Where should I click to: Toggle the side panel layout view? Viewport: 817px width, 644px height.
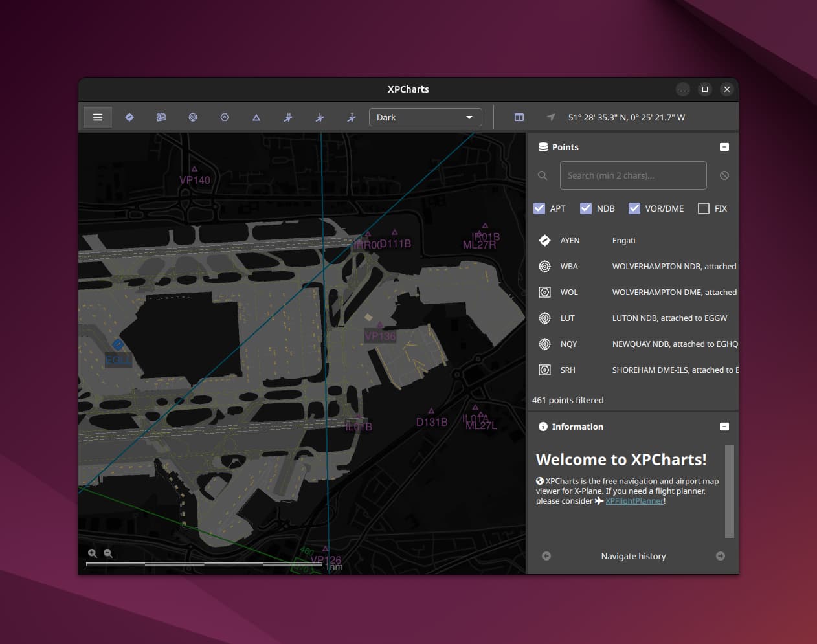(x=519, y=117)
